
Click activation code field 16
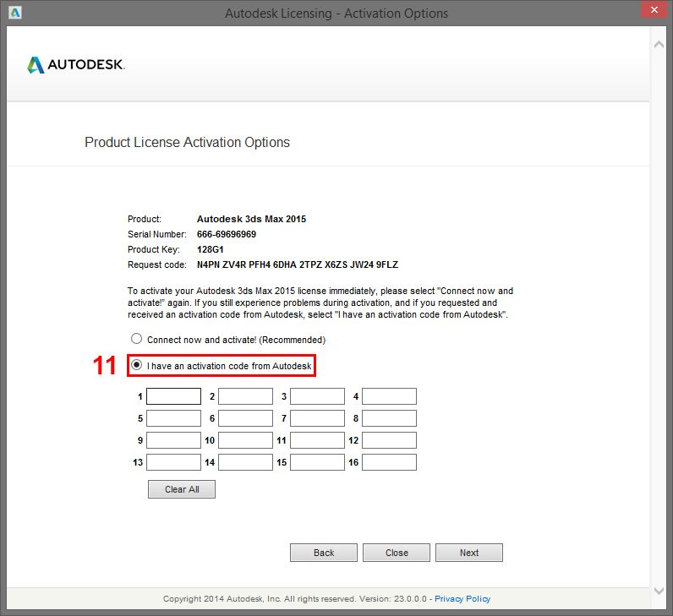coord(389,462)
